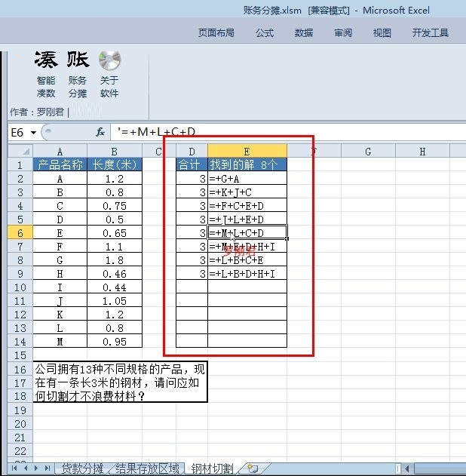
Task: Select length cell 0.46 for product H
Action: [115, 274]
